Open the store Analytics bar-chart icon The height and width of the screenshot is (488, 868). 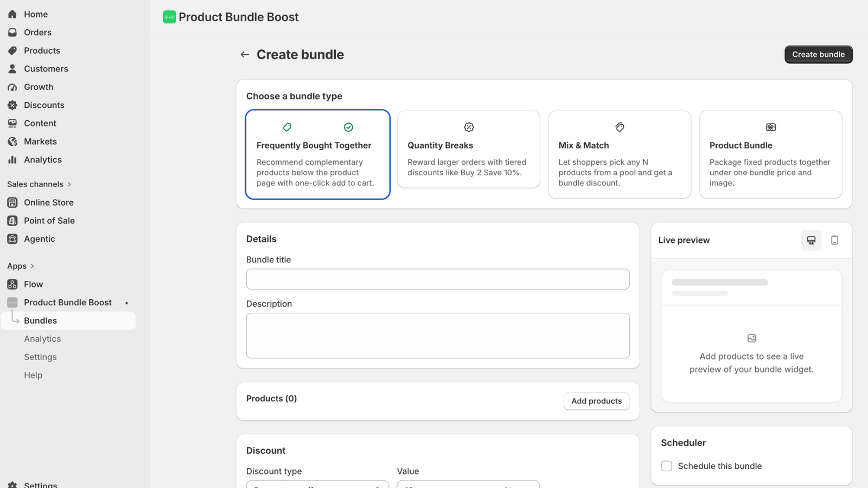click(12, 159)
